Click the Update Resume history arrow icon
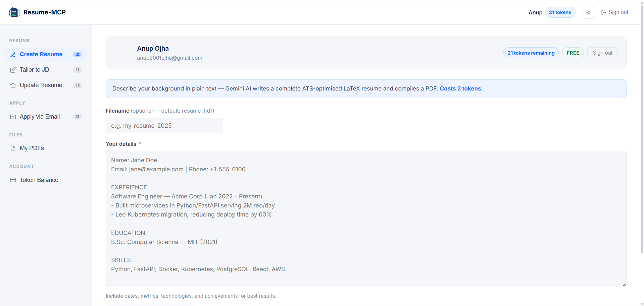644x306 pixels. point(13,85)
